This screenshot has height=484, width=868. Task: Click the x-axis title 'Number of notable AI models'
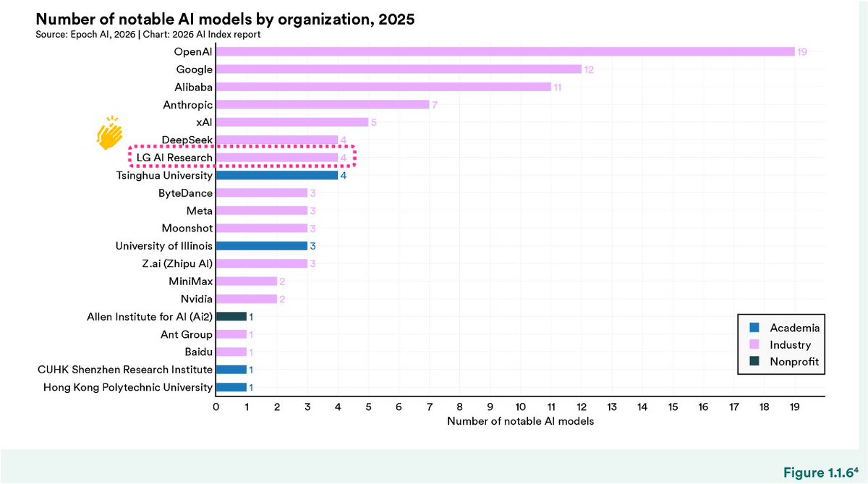(521, 421)
